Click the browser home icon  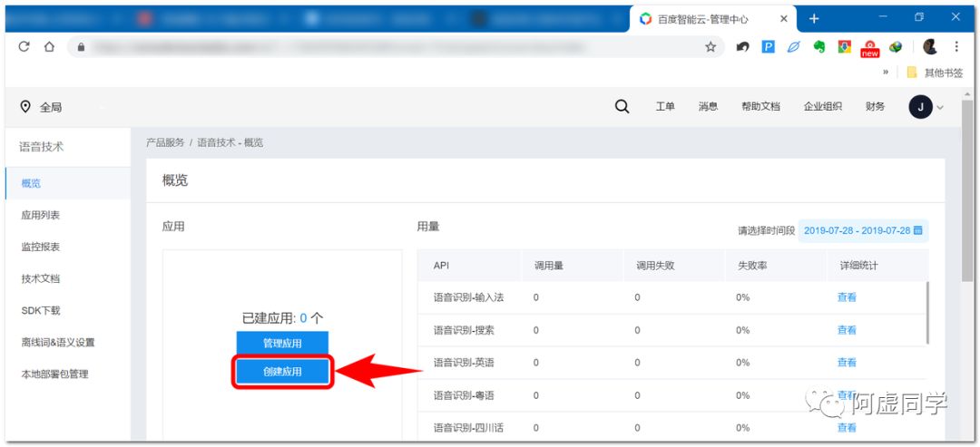tap(49, 47)
